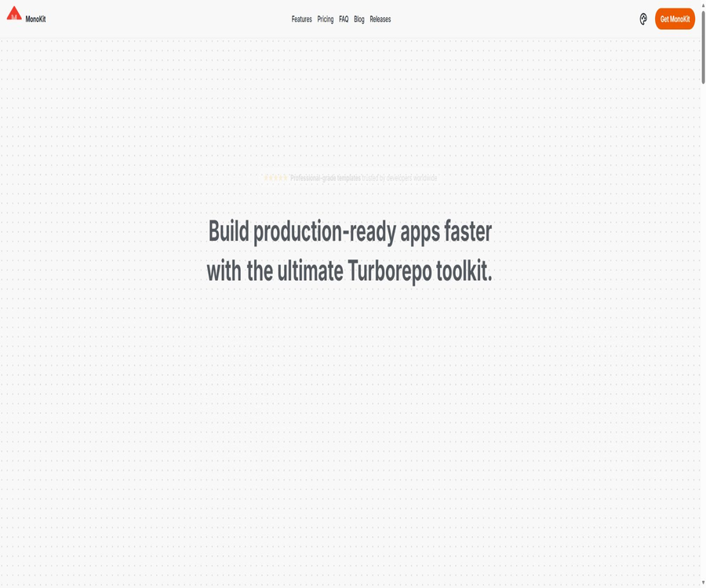Visit the Blog page
Viewport: 706px width, 588px height.
point(358,19)
